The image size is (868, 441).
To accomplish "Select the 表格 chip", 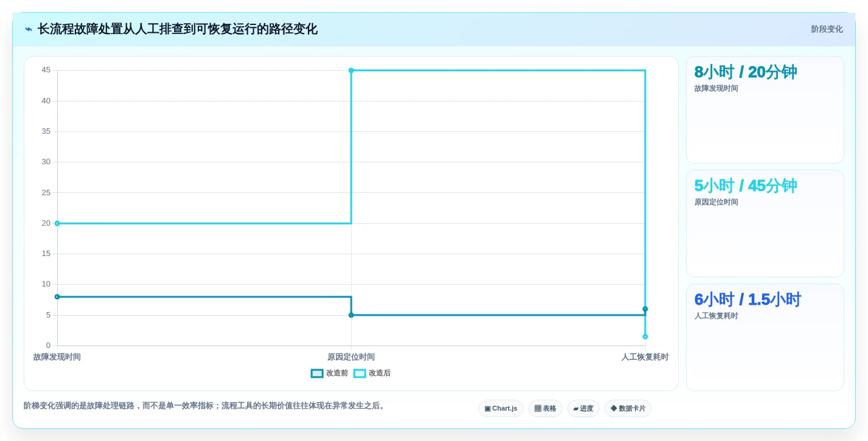I will tap(545, 409).
